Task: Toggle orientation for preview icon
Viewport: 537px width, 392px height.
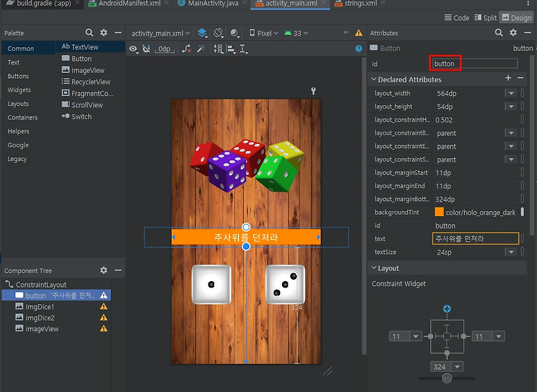Action: [218, 33]
